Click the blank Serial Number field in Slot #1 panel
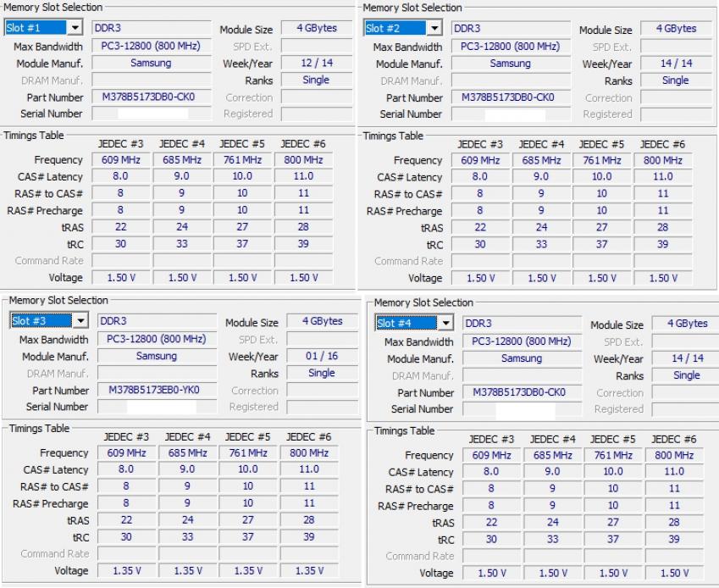719x588 pixels. [149, 114]
